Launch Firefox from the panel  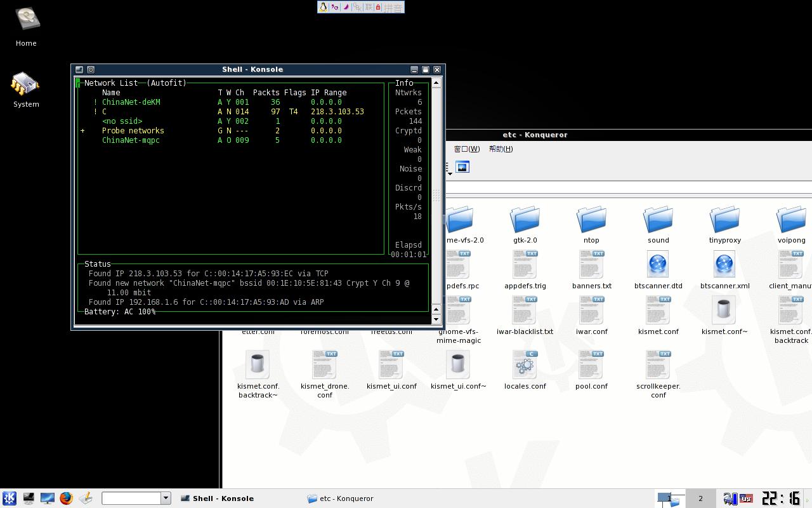(x=66, y=498)
